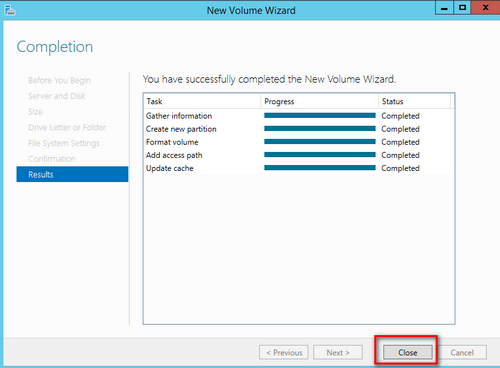This screenshot has height=368, width=500.
Task: Click the Format volume progress bar
Action: [320, 142]
